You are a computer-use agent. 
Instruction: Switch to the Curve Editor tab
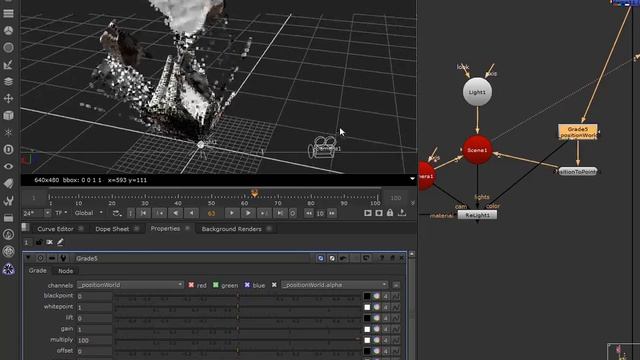tap(56, 229)
